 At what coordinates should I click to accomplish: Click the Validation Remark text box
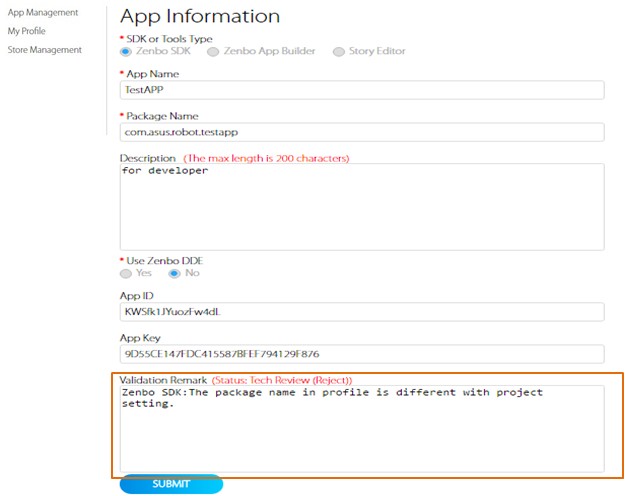362,429
